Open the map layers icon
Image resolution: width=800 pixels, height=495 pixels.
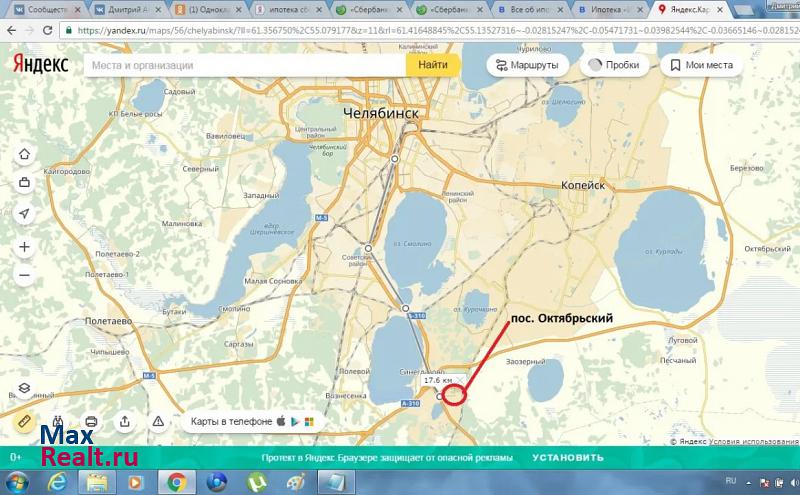[24, 389]
